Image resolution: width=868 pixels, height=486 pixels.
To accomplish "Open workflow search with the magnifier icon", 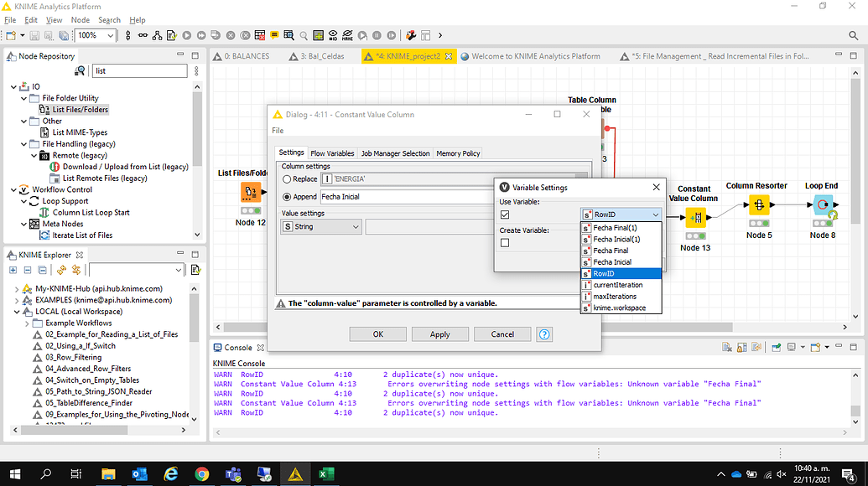I will tap(301, 35).
